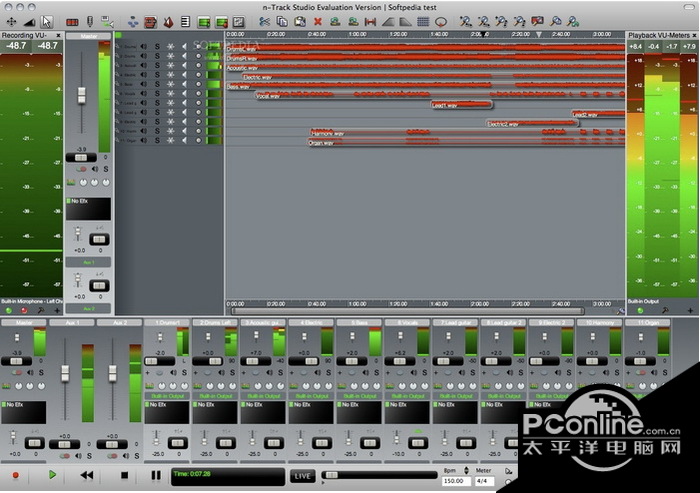Click the red X delete icon
Viewport: 700px width, 493px height.
point(317,21)
